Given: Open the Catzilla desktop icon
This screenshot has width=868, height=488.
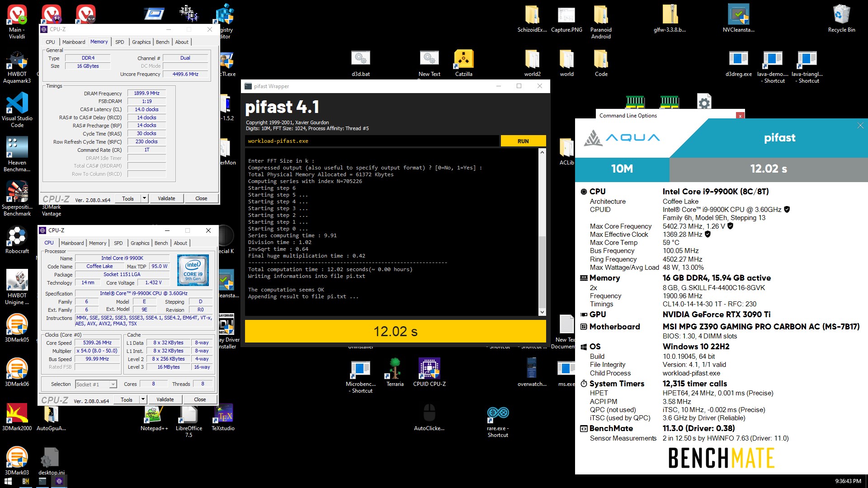Looking at the screenshot, I should (x=463, y=63).
